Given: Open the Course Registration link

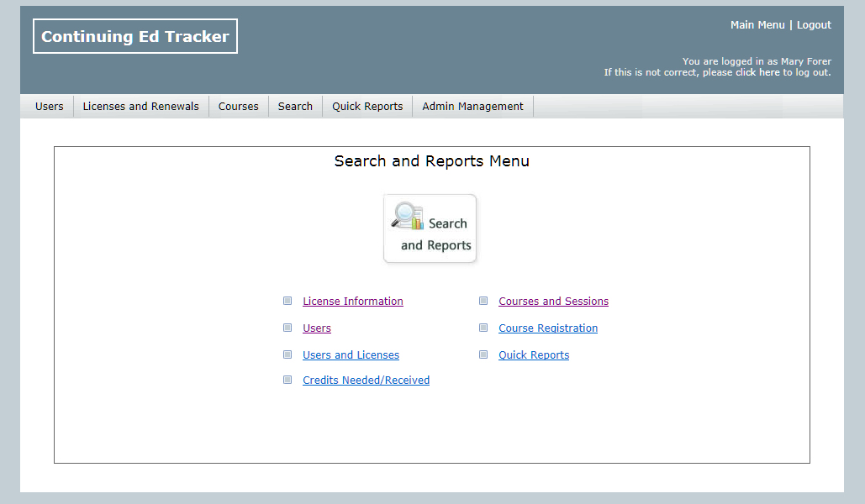Looking at the screenshot, I should click(548, 328).
